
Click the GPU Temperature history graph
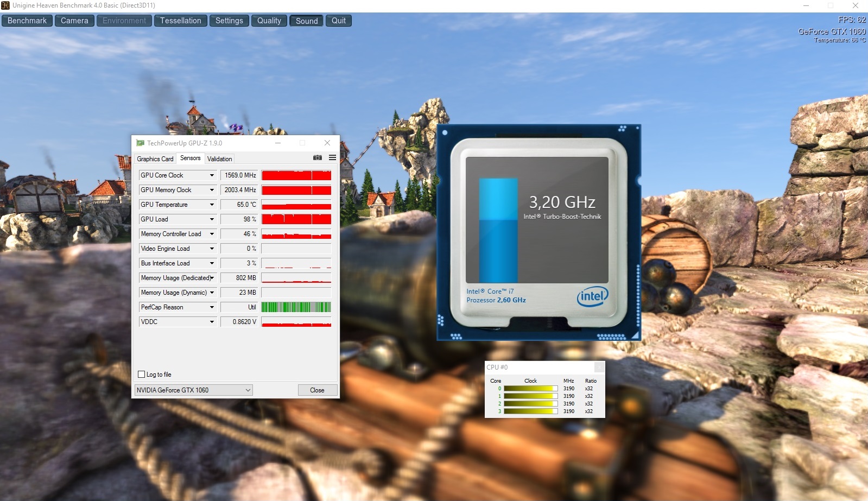[x=296, y=205]
